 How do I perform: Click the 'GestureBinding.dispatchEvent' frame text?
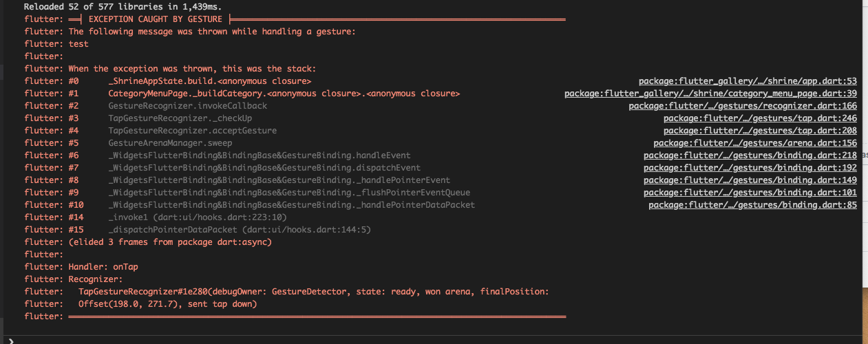(x=264, y=168)
